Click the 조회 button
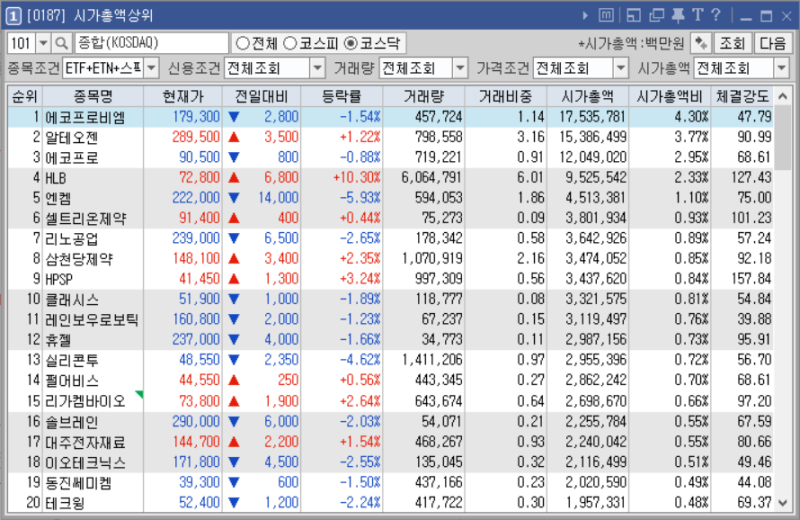This screenshot has width=800, height=520. tap(732, 43)
